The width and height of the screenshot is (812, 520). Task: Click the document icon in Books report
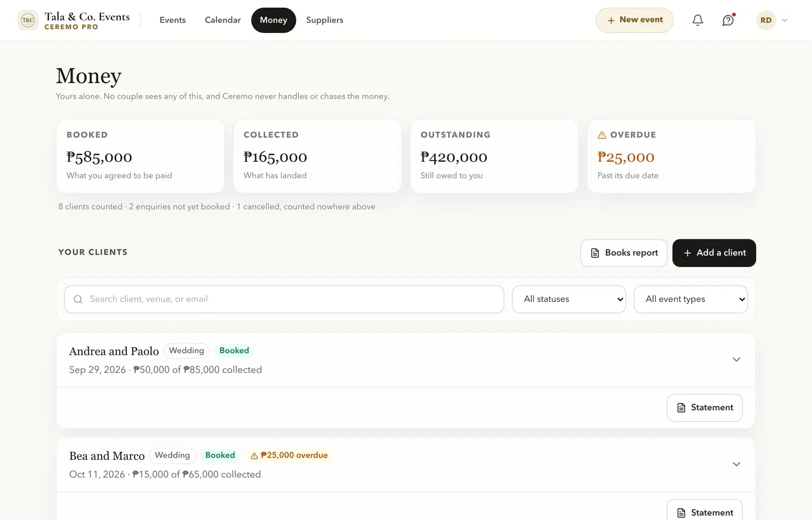click(595, 253)
